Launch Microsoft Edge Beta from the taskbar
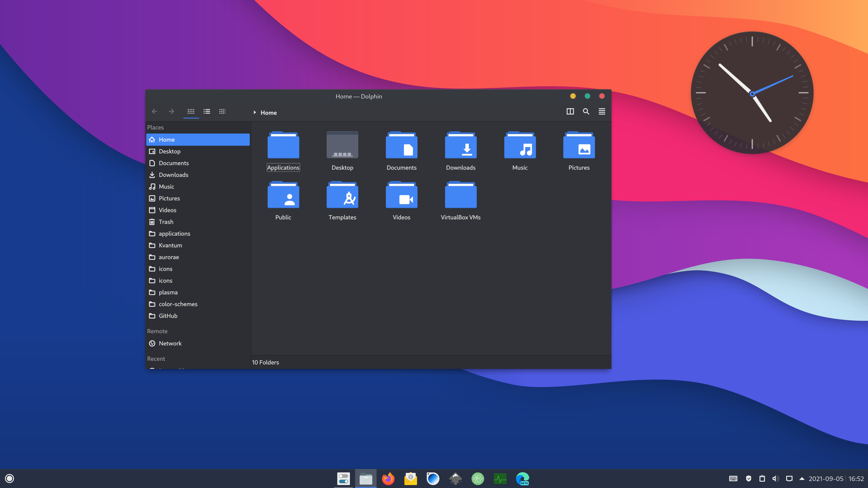This screenshot has width=868, height=488. (x=523, y=479)
